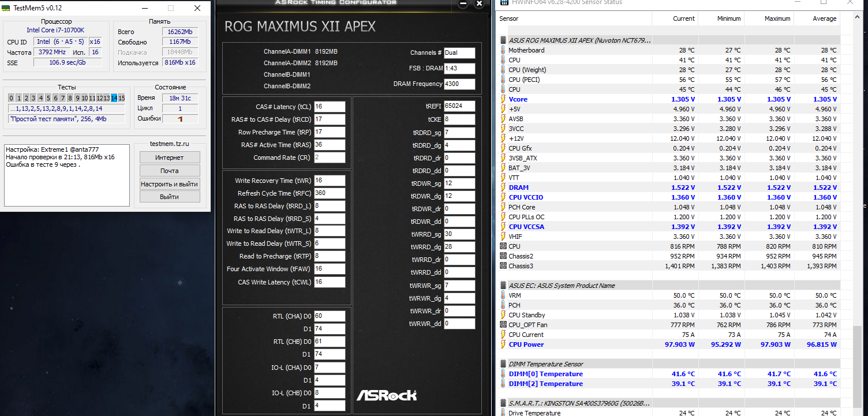Screen dimensions: 868x416
Task: Click the RTL (CHA) D0 field showing 60
Action: click(x=330, y=316)
